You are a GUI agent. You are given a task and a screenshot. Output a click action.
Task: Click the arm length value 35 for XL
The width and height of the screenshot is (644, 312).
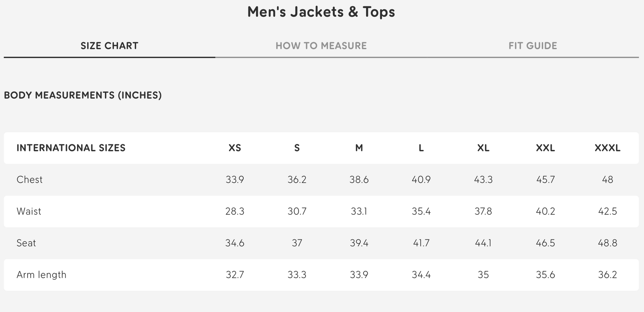[483, 275]
